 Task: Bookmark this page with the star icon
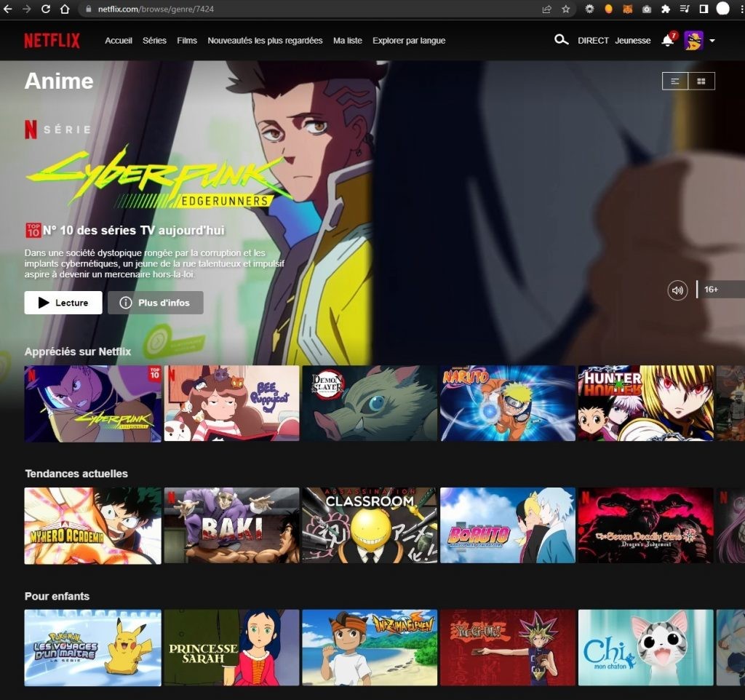click(x=565, y=9)
